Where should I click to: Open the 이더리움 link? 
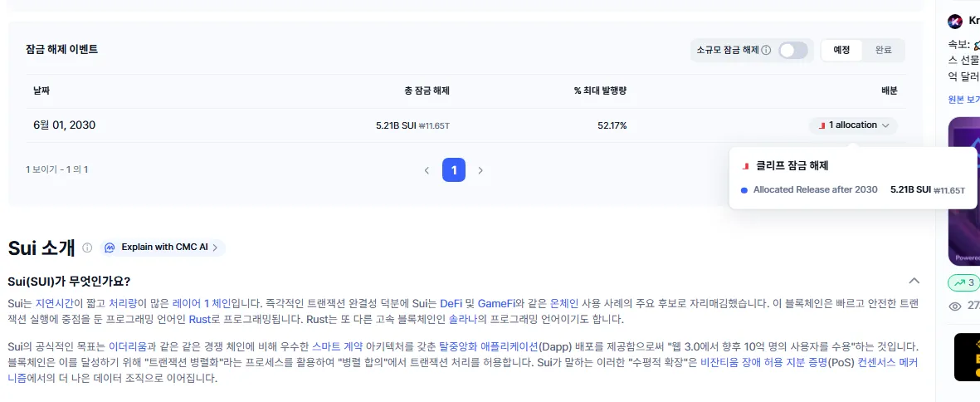click(130, 346)
